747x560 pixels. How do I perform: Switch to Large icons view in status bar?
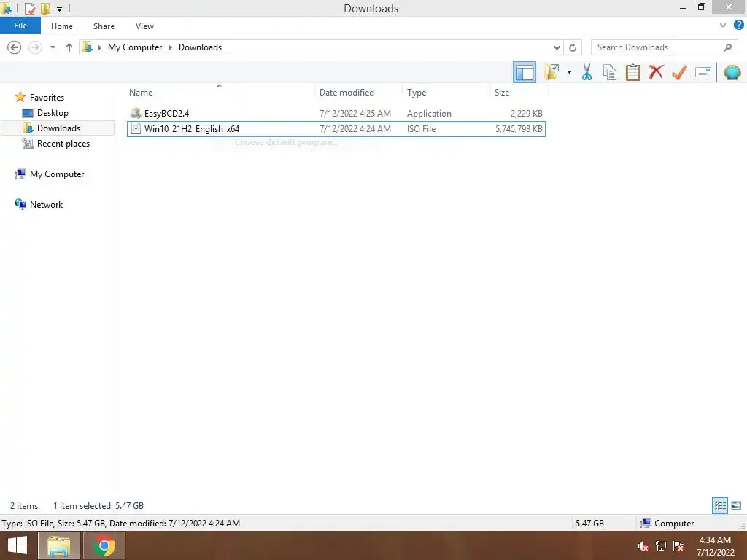coord(736,505)
